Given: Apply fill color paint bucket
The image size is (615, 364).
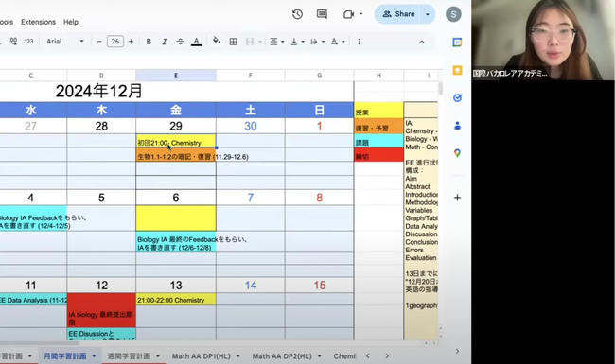Looking at the screenshot, I should click(216, 42).
